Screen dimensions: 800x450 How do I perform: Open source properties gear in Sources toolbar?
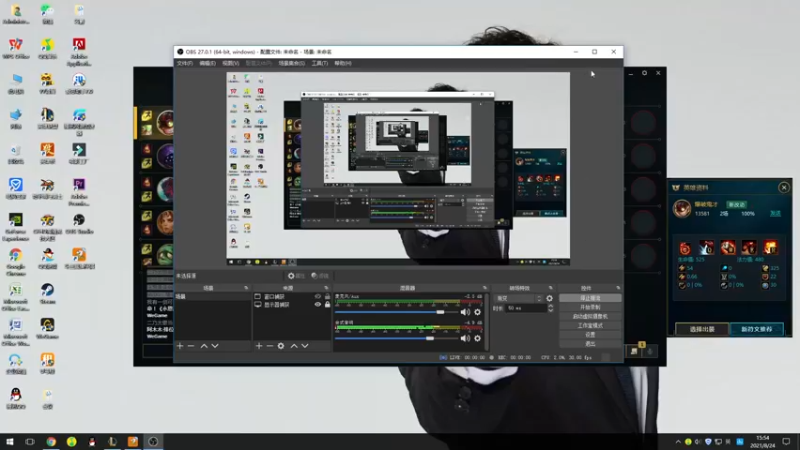click(281, 346)
